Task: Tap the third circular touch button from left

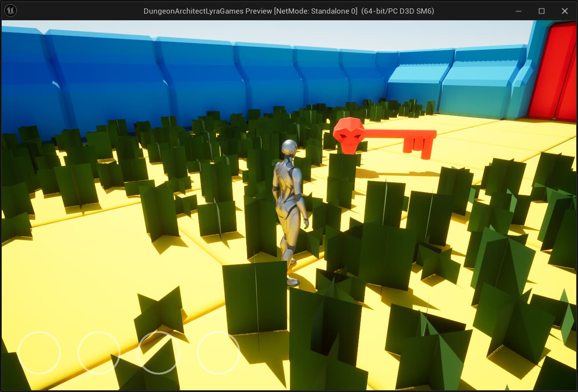Action: (159, 352)
